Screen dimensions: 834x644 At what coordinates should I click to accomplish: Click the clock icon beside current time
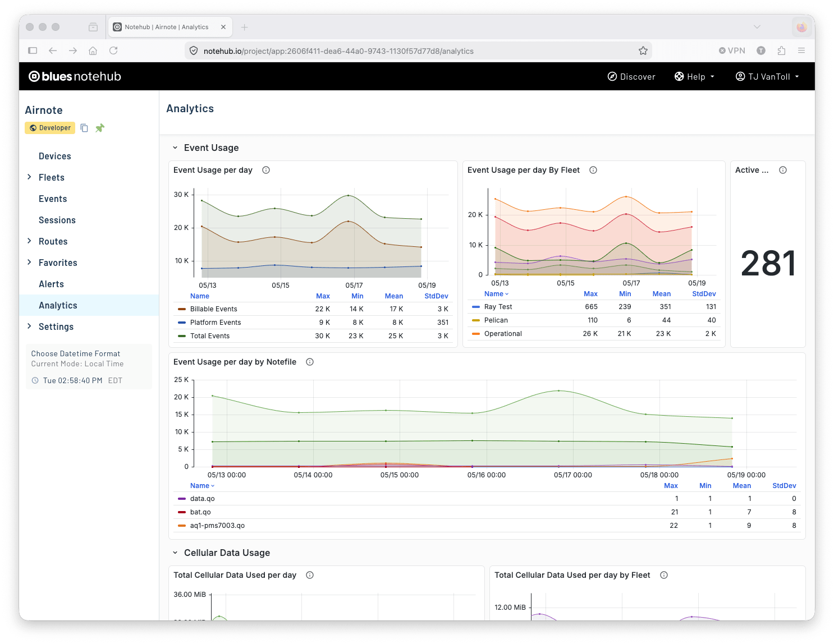point(35,380)
